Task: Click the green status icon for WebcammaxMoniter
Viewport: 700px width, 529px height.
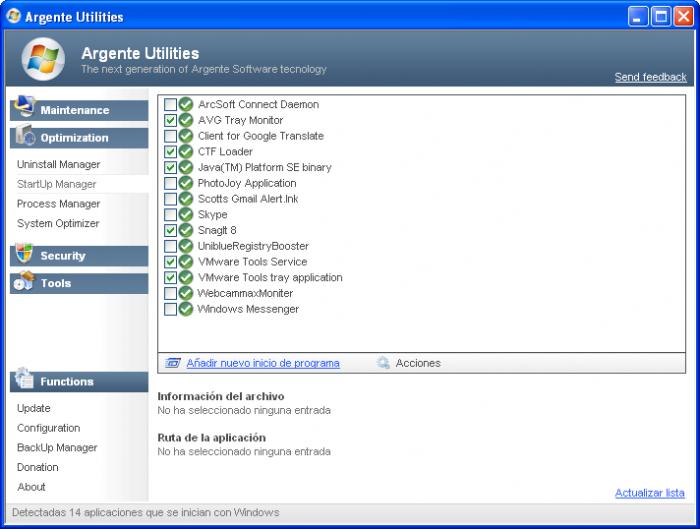Action: pos(186,293)
